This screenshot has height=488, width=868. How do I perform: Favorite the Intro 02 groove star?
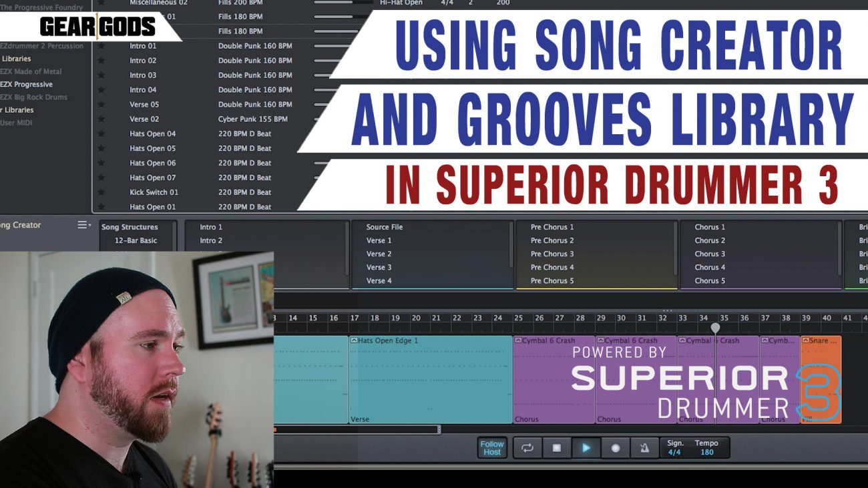[101, 61]
